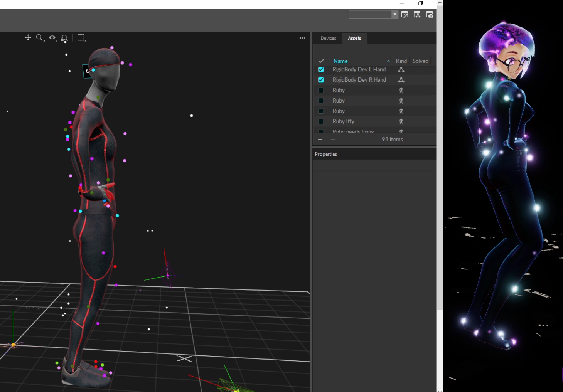
Task: Click the zoom magnifier tool in viewport
Action: pos(40,37)
